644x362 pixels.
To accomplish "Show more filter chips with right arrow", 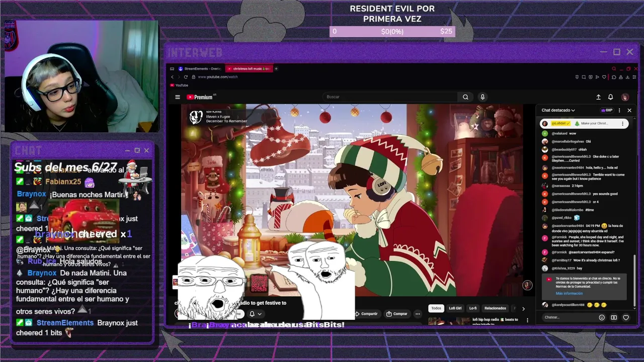I will click(x=523, y=309).
